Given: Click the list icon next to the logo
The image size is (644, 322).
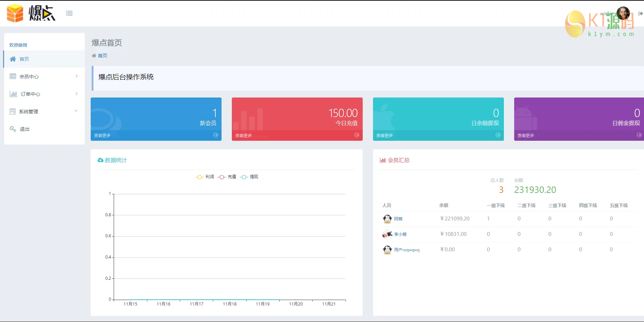Looking at the screenshot, I should tap(69, 13).
